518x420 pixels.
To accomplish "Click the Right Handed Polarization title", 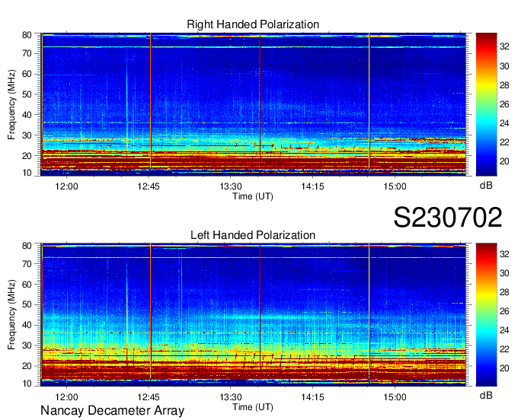I will pos(253,24).
